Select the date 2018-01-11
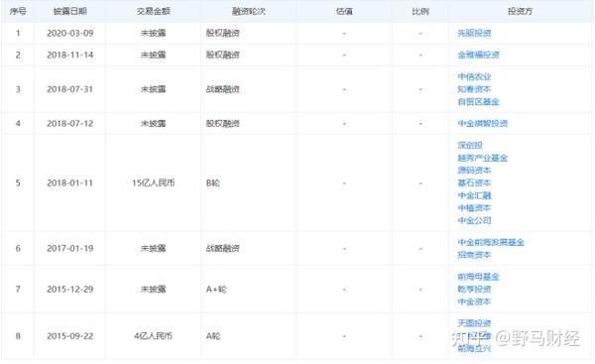 pos(69,182)
